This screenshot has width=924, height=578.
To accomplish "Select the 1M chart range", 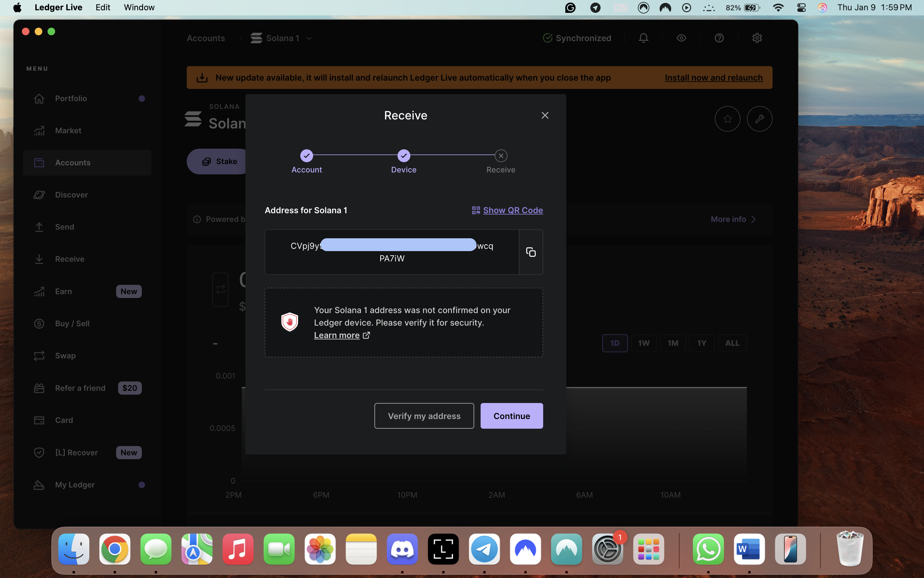I will click(673, 343).
